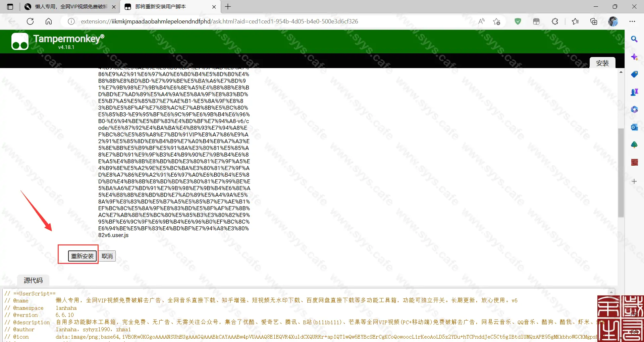Open the browser Extensions puzzle menu

click(555, 21)
